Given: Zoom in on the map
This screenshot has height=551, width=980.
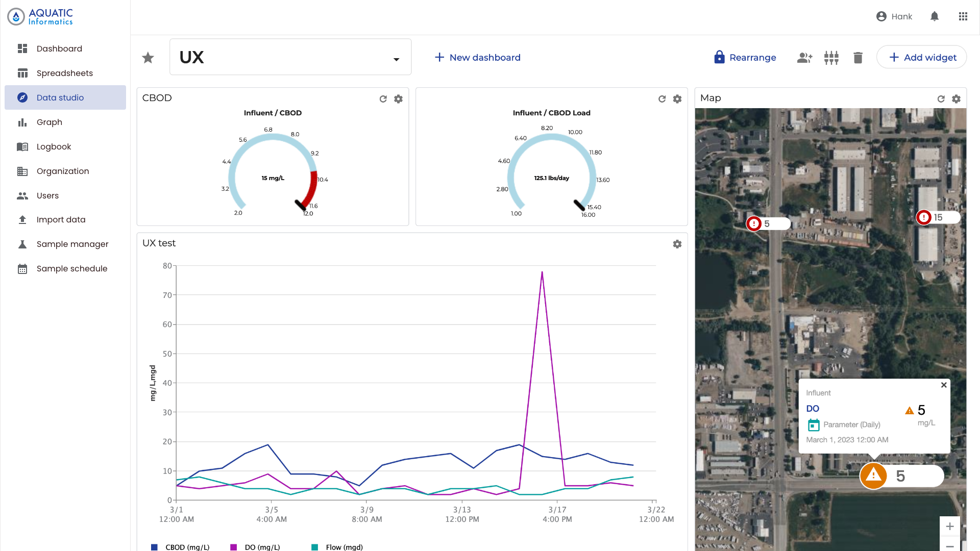Looking at the screenshot, I should coord(950,527).
